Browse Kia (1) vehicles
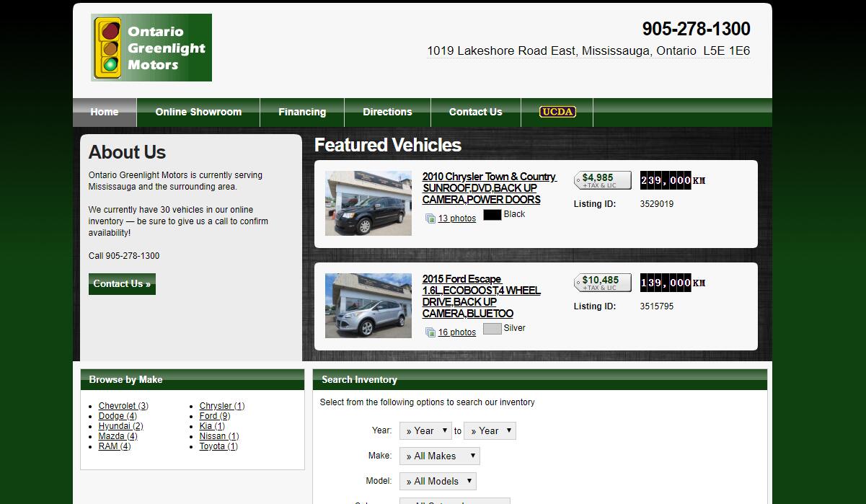The image size is (866, 504). click(212, 426)
